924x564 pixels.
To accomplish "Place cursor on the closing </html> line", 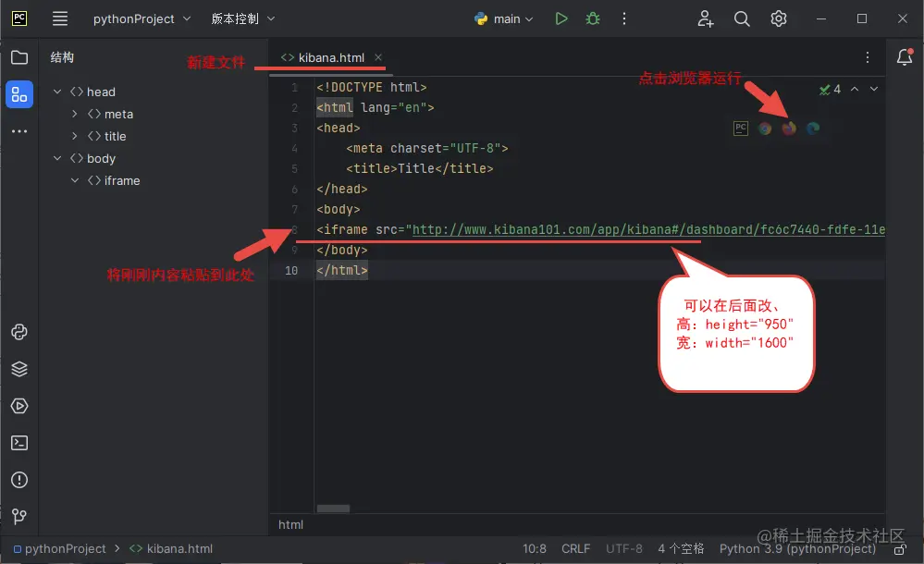I will (x=342, y=271).
